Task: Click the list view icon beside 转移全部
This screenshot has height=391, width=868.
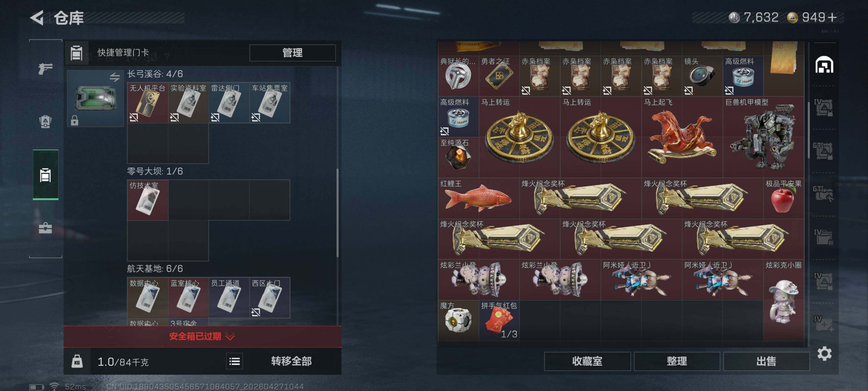Action: [235, 362]
